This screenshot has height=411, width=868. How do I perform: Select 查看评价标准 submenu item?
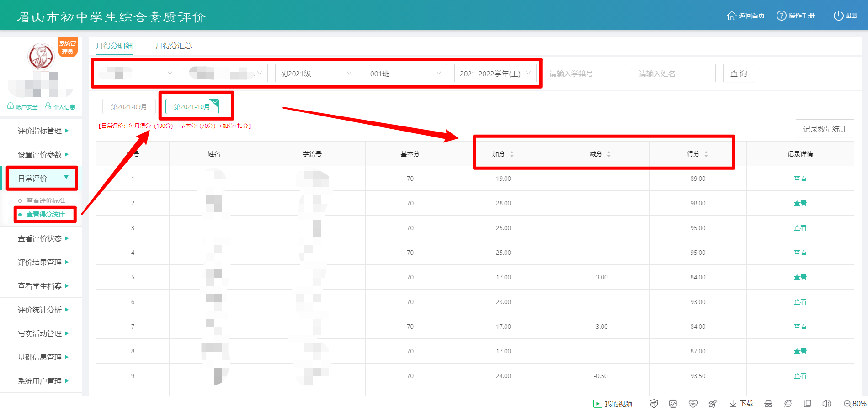(45, 200)
